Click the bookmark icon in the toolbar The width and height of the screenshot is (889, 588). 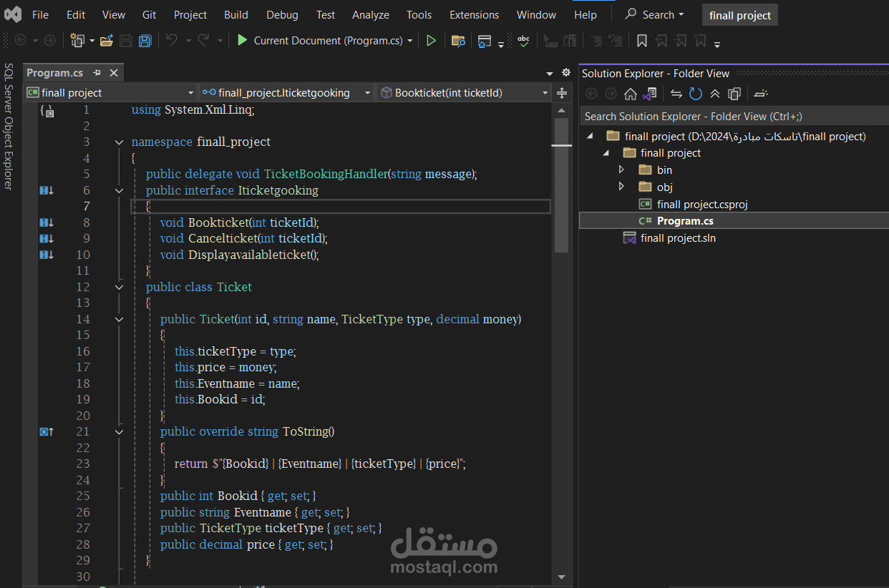[641, 41]
